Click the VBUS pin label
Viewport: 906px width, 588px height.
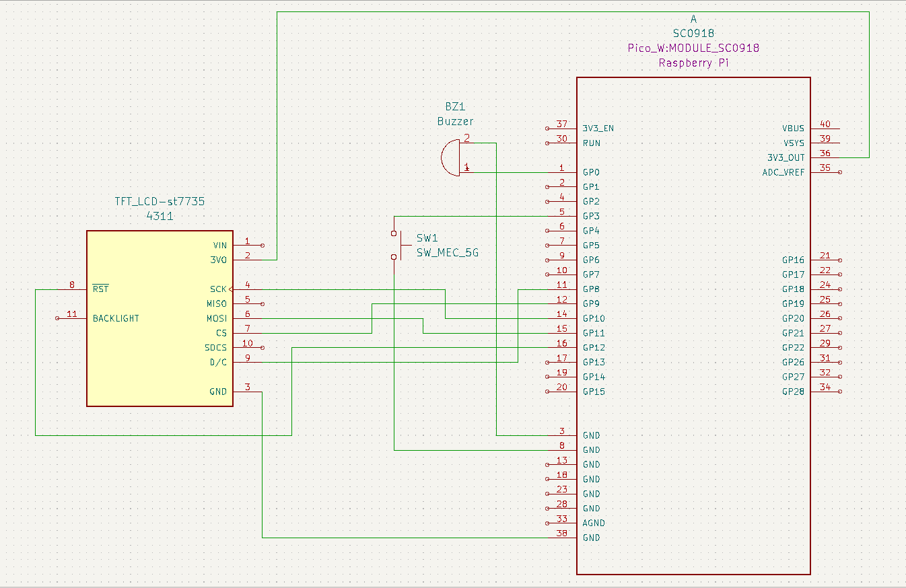793,128
